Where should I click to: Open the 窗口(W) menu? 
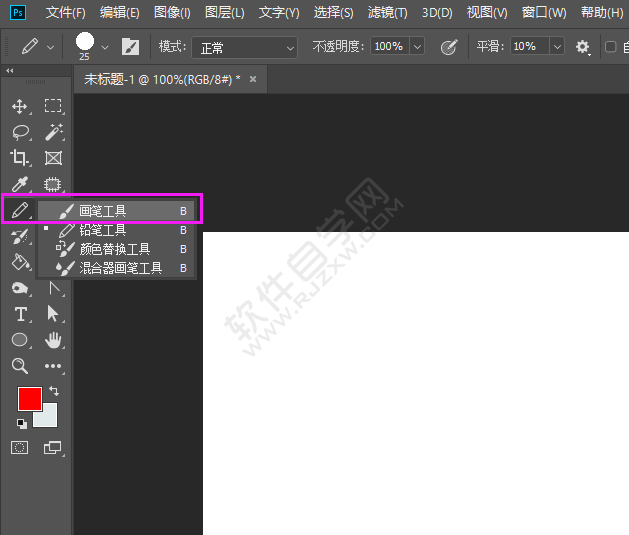pyautogui.click(x=544, y=13)
